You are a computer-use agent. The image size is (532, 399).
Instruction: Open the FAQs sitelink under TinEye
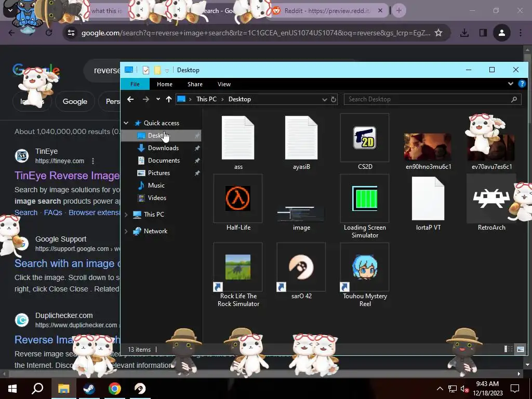click(53, 212)
